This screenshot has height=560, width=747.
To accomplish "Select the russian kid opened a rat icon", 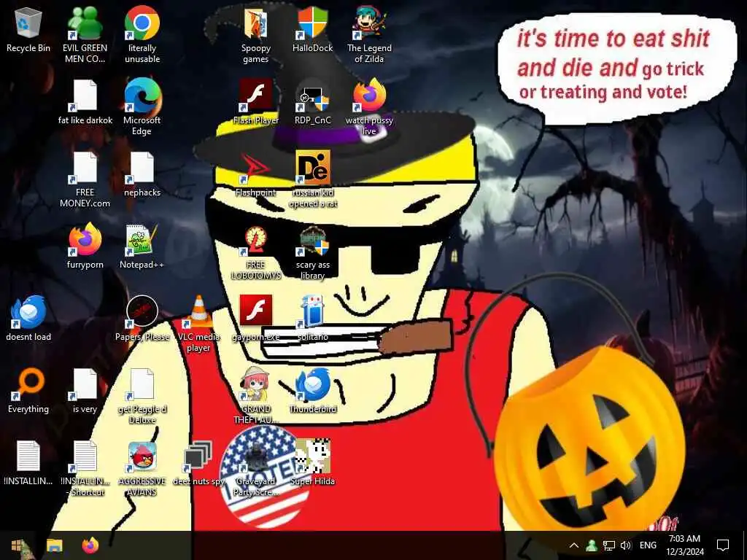I will coord(313,180).
